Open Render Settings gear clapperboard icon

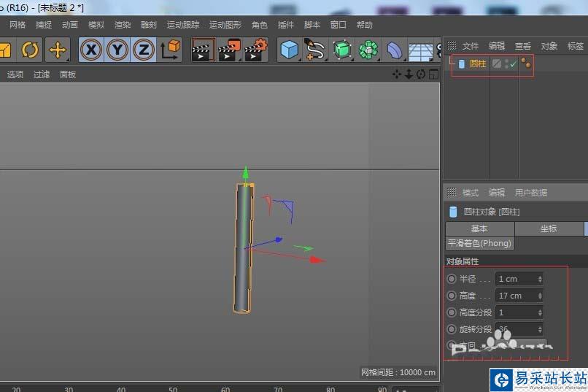tap(255, 50)
